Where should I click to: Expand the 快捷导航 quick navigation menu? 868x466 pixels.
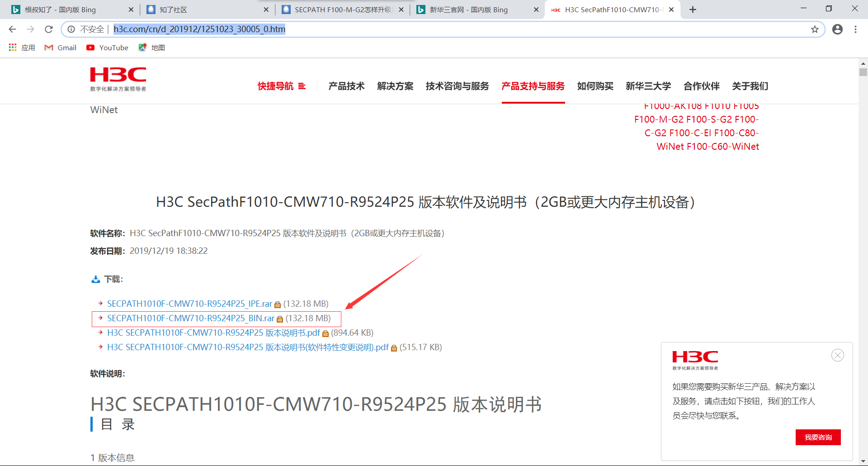tap(282, 86)
